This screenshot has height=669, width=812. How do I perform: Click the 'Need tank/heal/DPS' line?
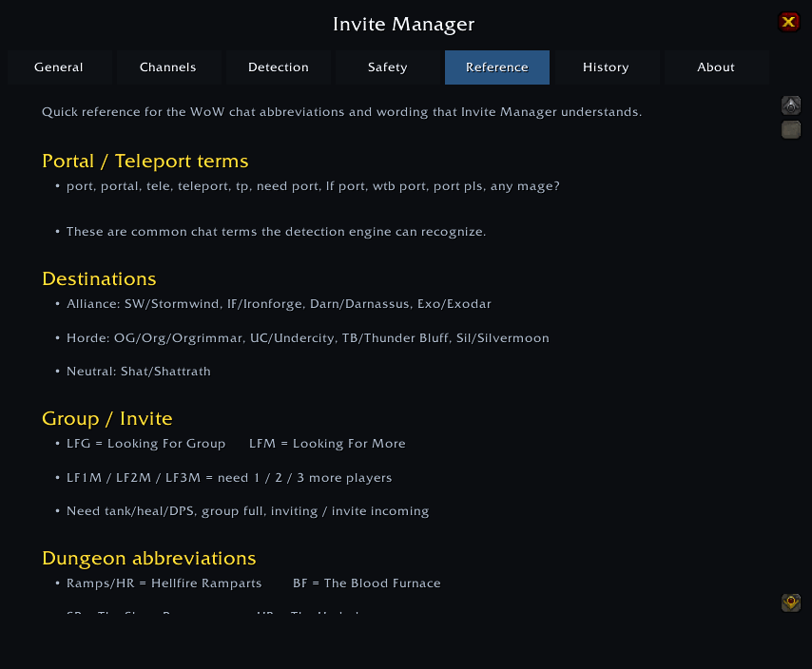tap(247, 511)
